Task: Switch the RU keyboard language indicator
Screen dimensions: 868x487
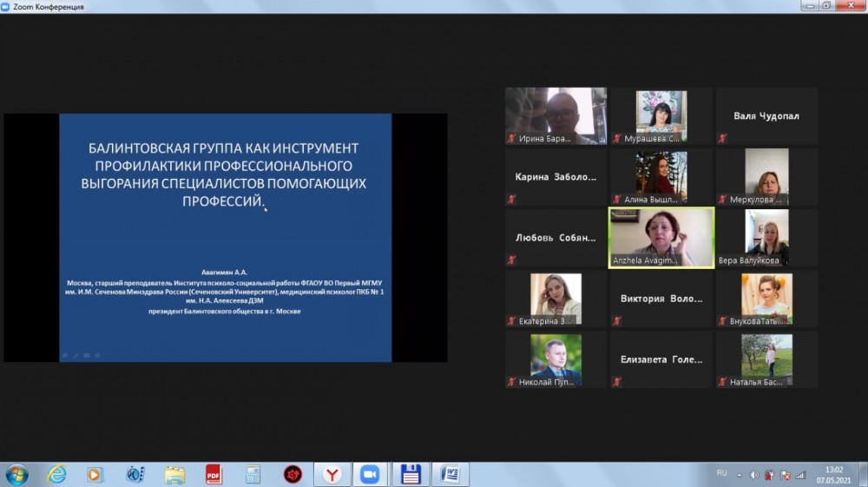Action: 721,474
